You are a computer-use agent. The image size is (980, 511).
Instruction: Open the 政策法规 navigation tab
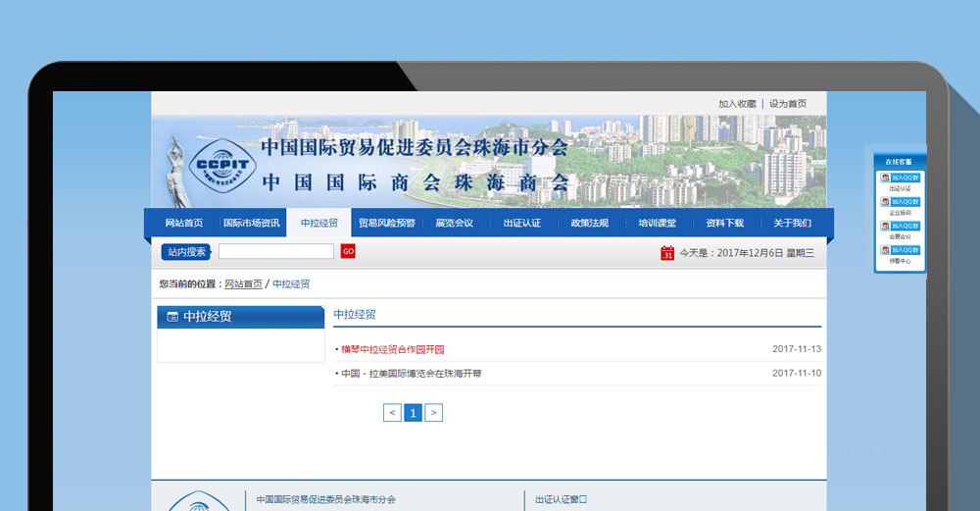(x=589, y=223)
